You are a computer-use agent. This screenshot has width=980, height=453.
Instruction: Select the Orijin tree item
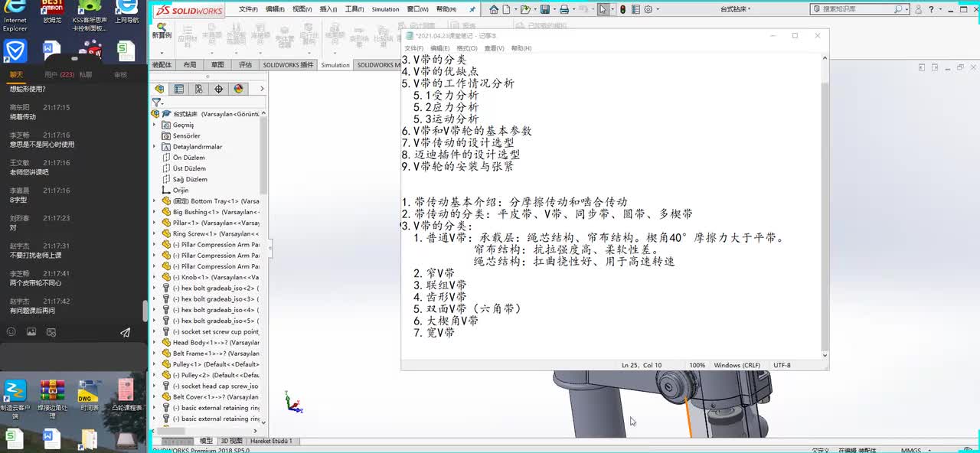point(180,190)
